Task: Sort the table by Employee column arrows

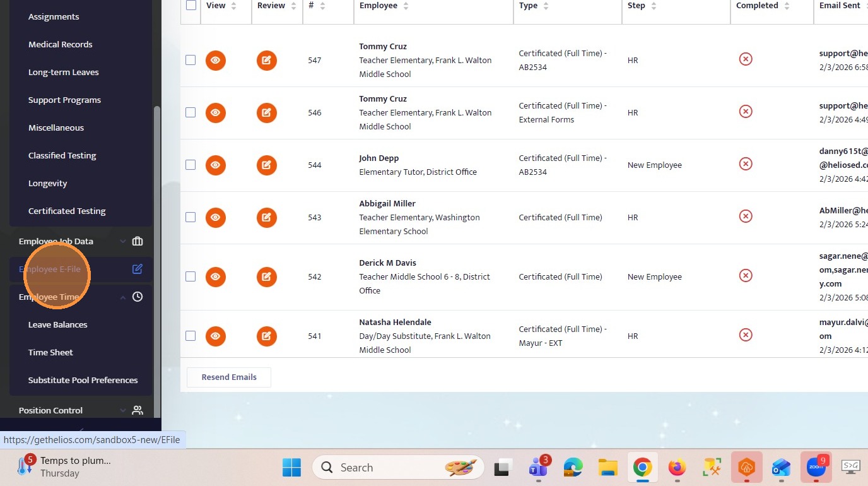Action: click(x=406, y=6)
